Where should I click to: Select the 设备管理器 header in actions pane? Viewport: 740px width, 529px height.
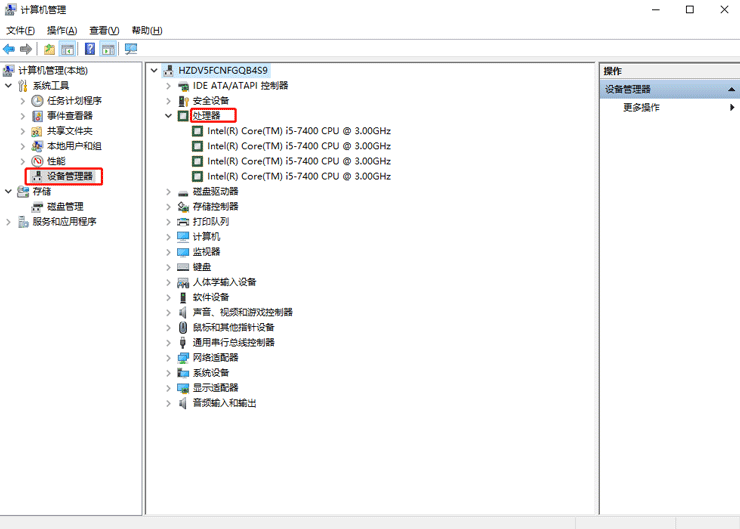click(x=628, y=89)
